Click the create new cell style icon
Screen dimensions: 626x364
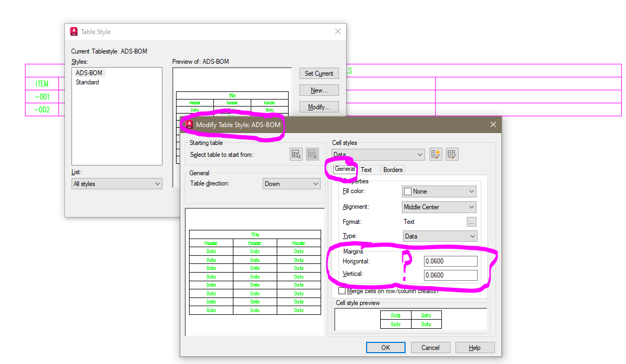[435, 154]
